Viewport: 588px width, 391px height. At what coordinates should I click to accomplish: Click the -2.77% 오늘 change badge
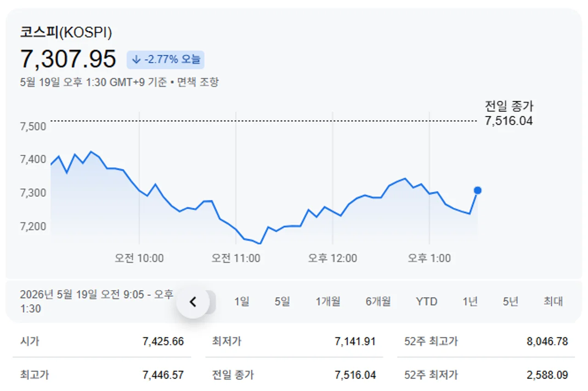[166, 60]
